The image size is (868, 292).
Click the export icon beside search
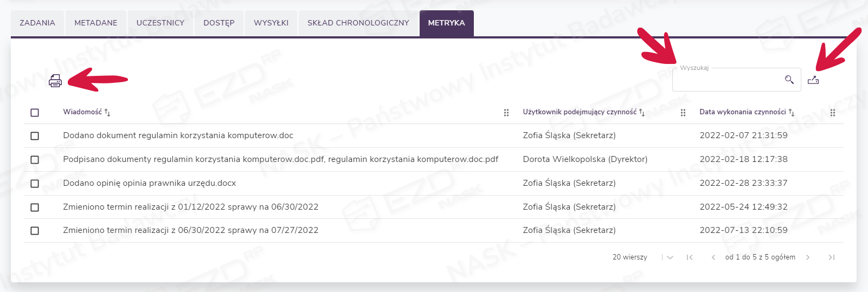click(813, 80)
